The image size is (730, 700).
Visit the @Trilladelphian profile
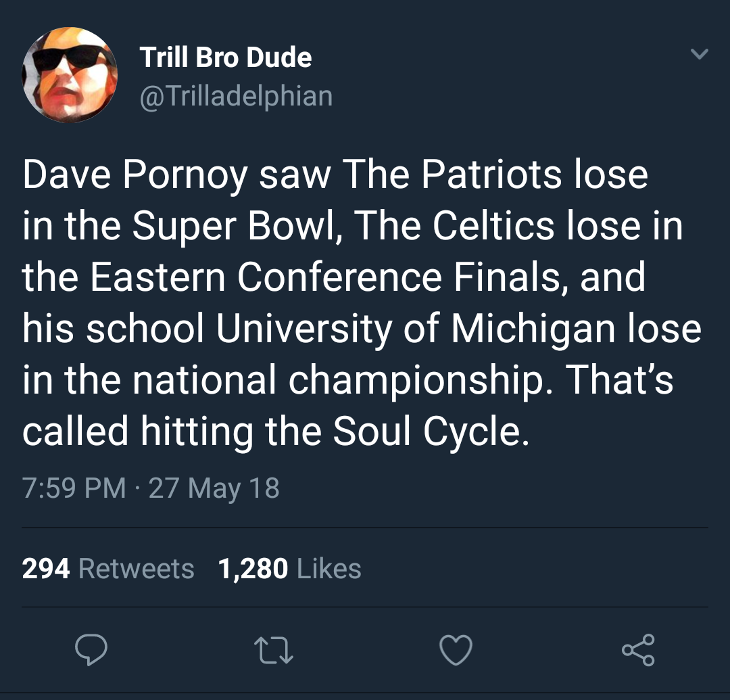tap(236, 95)
